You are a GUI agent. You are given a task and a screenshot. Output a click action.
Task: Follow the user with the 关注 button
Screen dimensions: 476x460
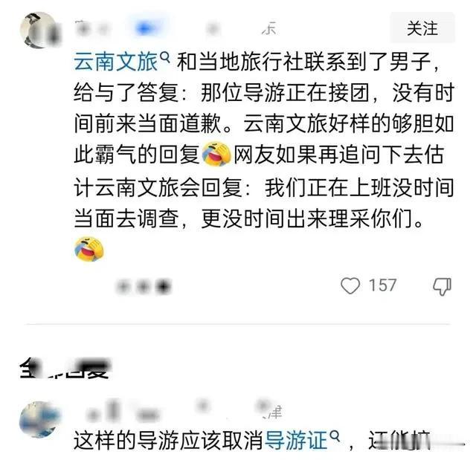[422, 28]
